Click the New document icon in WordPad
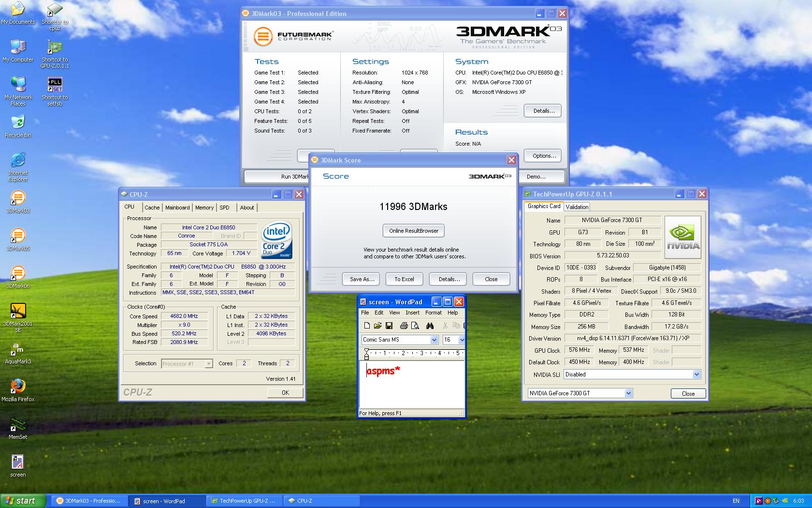Screen dimensions: 812x508 [367, 326]
